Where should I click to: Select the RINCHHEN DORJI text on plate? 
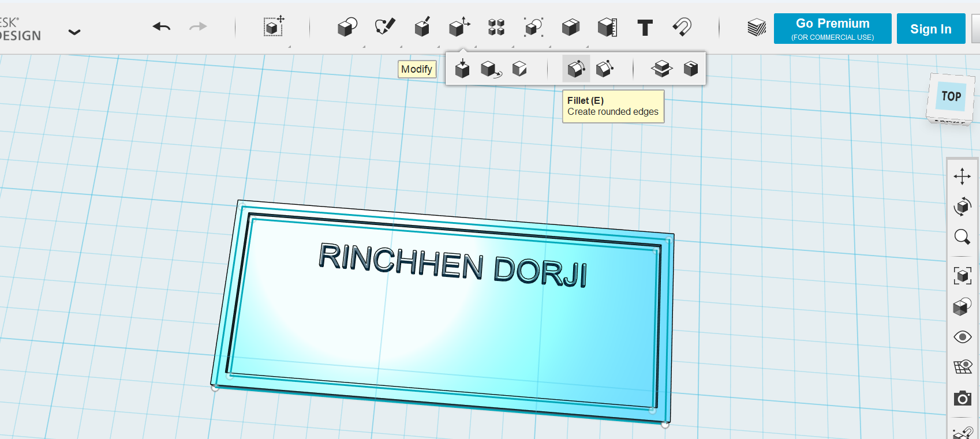453,265
